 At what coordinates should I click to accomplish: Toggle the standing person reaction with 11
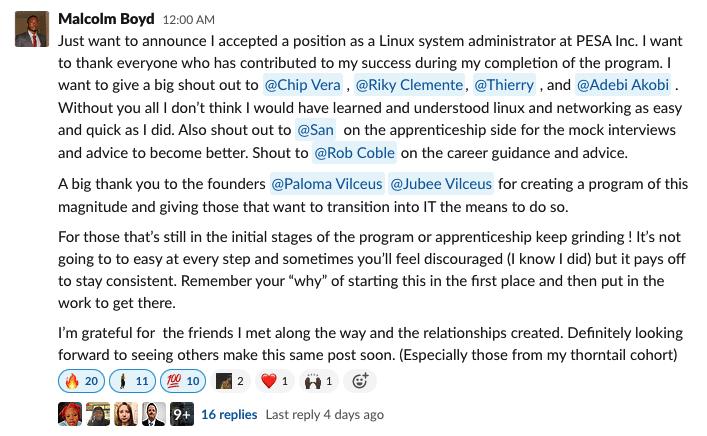(x=133, y=381)
